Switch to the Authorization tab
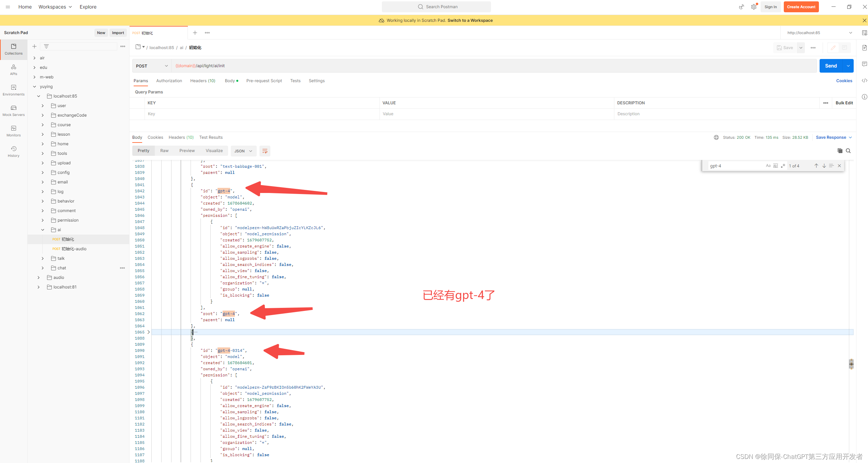Viewport: 868px width, 463px height. tap(169, 81)
